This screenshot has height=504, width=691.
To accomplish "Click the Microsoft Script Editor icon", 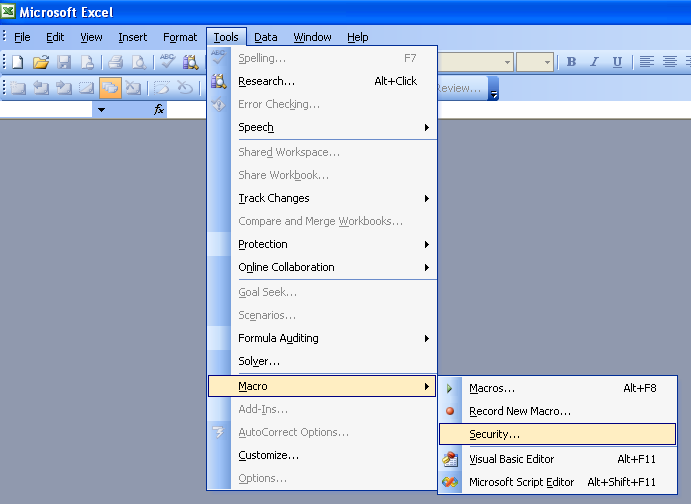I will (450, 482).
